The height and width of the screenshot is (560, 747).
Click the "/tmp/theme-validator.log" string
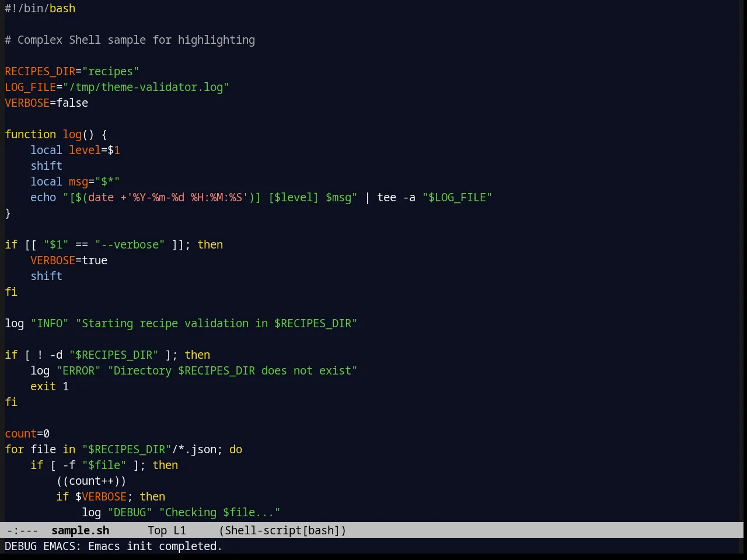tap(146, 87)
